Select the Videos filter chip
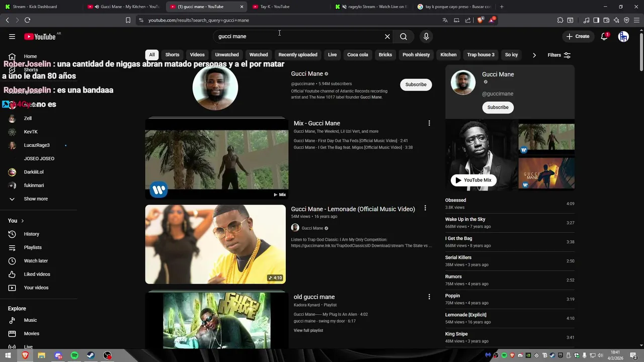 tap(197, 55)
